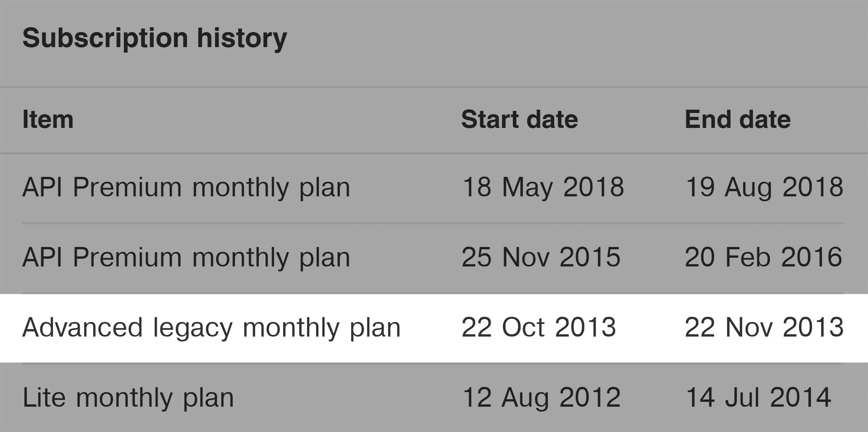Click the word Lite in the last row
This screenshot has width=868, height=432.
coord(44,398)
